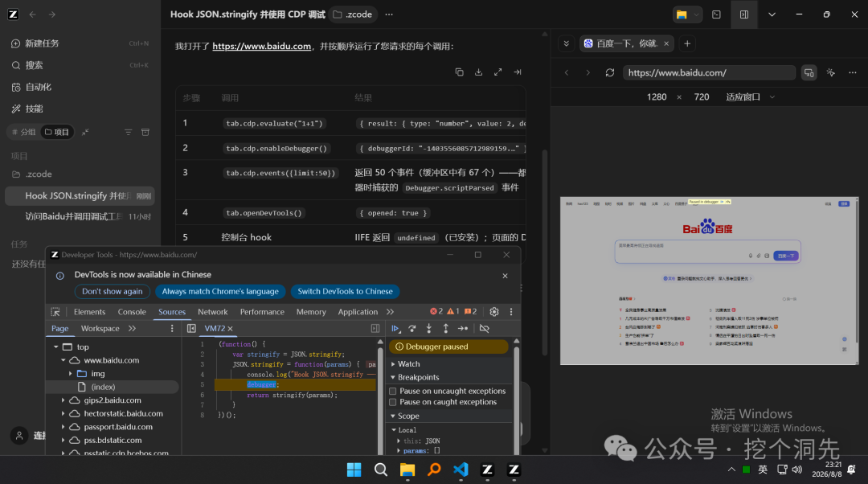Screen dimensions: 868x484
Task: Click Always match Chrome's language
Action: coord(220,291)
